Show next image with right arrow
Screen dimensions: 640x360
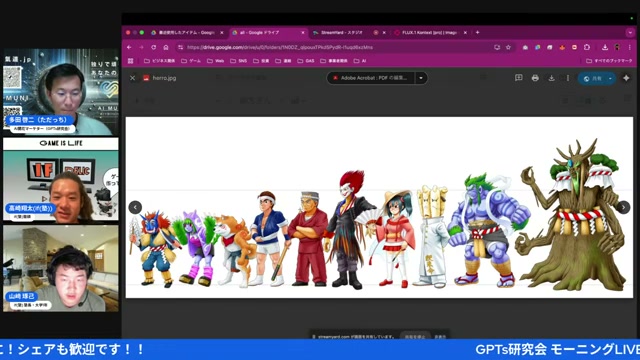coord(623,207)
